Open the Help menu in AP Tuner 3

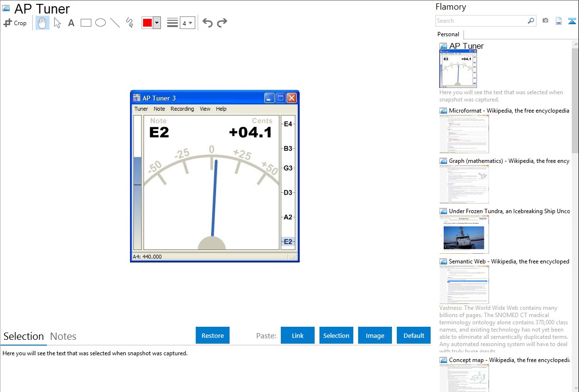[x=221, y=109]
